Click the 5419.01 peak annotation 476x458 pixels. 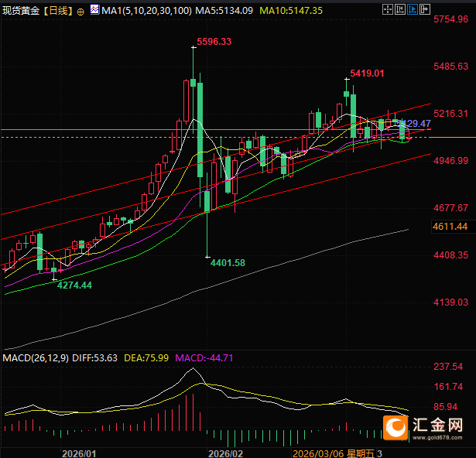click(367, 73)
